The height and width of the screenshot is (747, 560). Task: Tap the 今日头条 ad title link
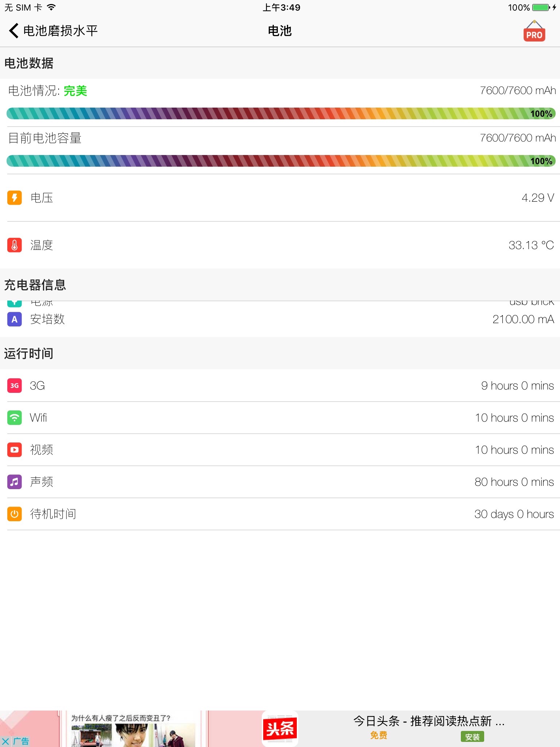tap(429, 721)
